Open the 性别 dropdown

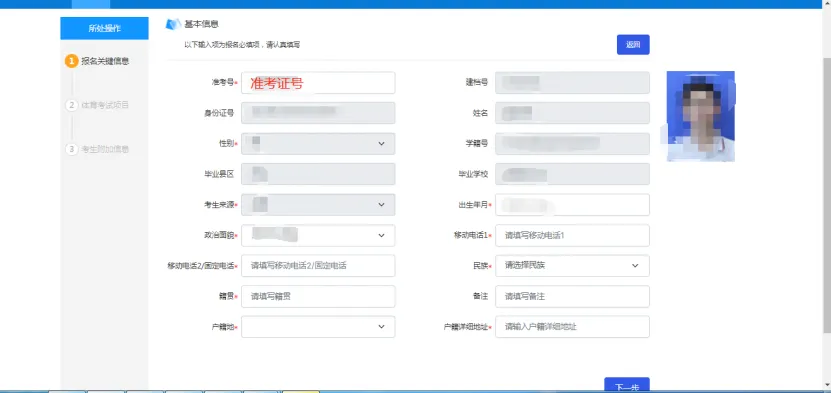tap(318, 144)
